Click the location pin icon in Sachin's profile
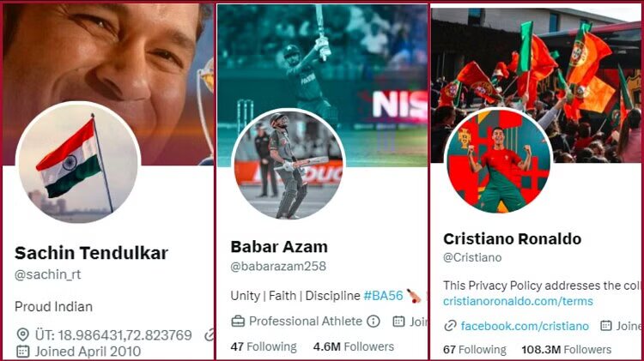The height and width of the screenshot is (361, 644). pyautogui.click(x=22, y=334)
